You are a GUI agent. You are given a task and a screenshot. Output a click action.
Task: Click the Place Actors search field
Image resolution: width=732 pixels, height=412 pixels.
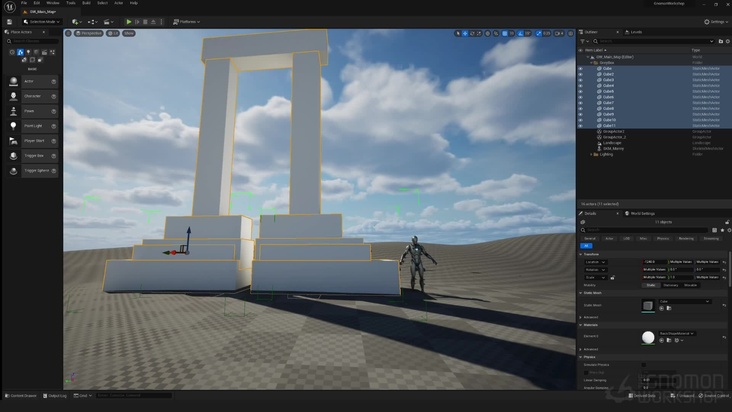(x=32, y=41)
